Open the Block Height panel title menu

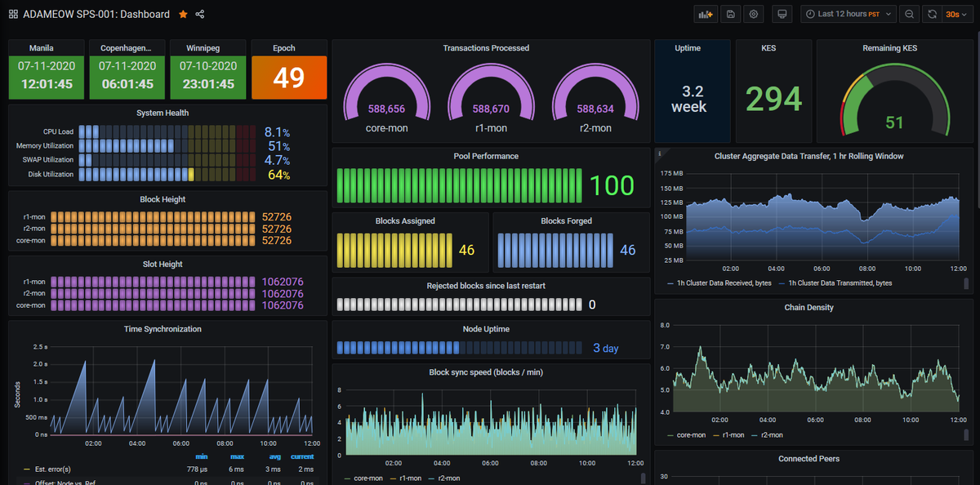click(x=163, y=199)
